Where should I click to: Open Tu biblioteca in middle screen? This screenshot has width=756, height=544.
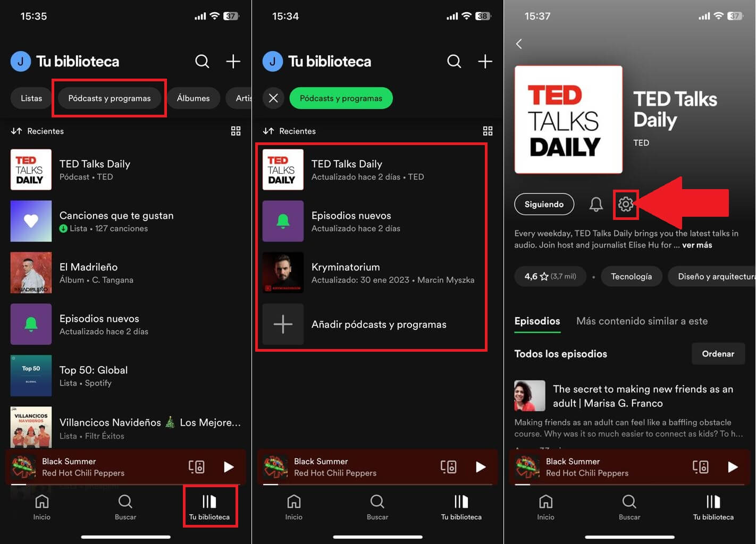461,507
